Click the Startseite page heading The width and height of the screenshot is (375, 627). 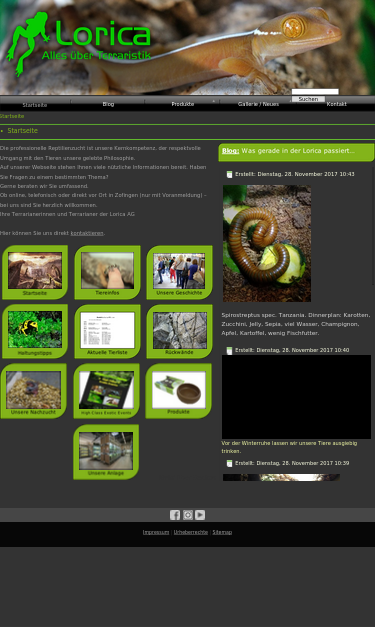click(x=22, y=131)
